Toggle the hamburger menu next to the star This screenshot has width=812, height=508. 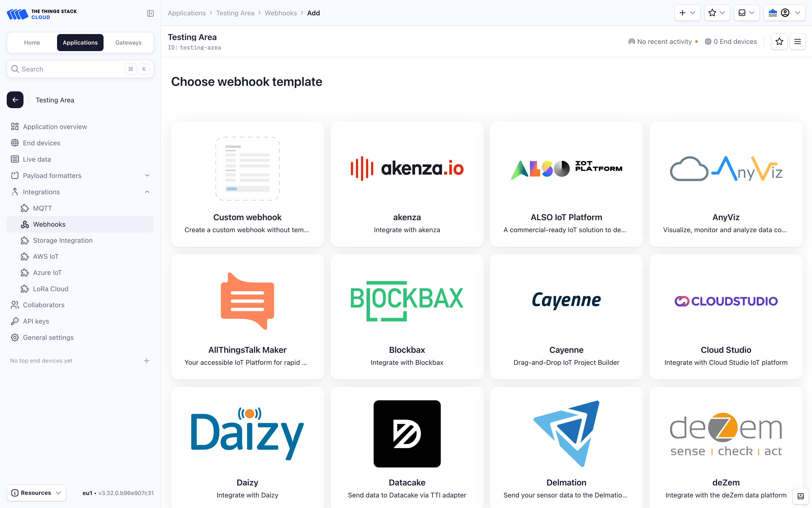(798, 41)
